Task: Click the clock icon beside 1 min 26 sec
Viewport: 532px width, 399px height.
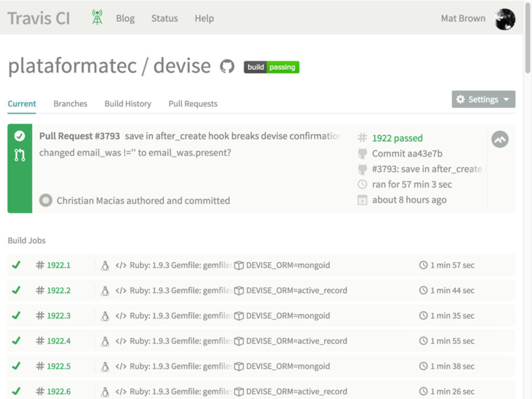Action: click(x=423, y=391)
